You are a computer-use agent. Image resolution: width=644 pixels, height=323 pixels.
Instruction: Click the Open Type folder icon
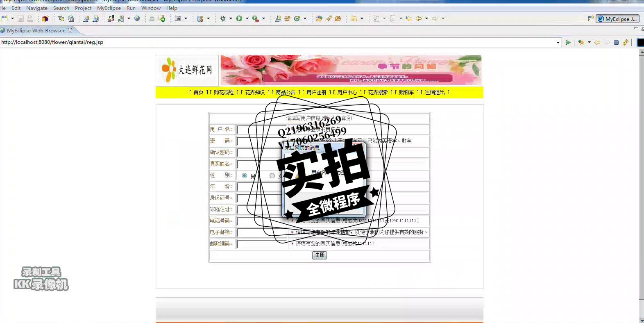(x=319, y=18)
